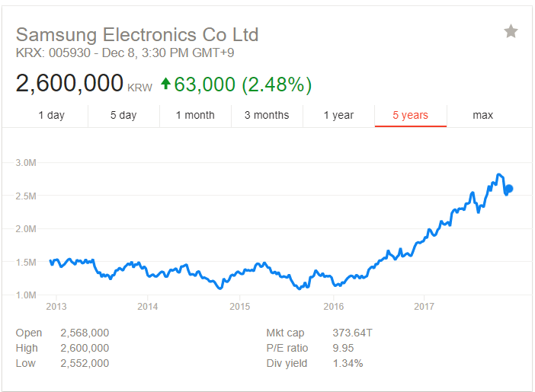This screenshot has width=535, height=392.
Task: Click the 2017 x-axis label
Action: point(424,307)
